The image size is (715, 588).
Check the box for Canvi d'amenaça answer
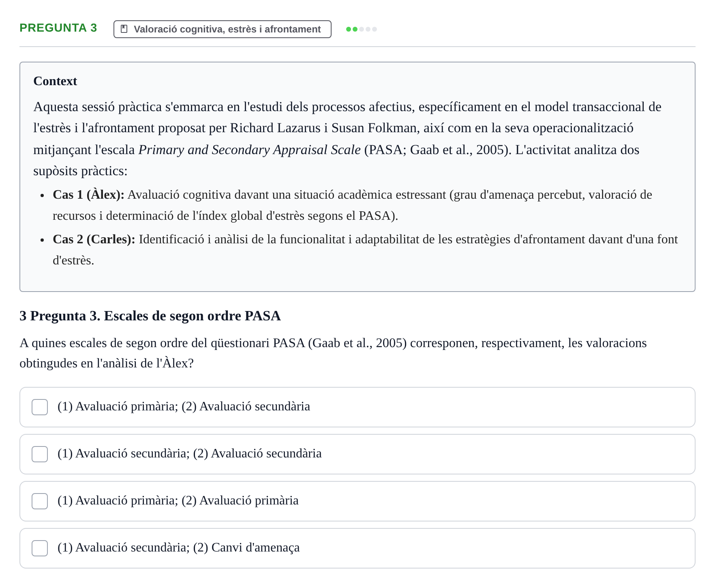(40, 548)
